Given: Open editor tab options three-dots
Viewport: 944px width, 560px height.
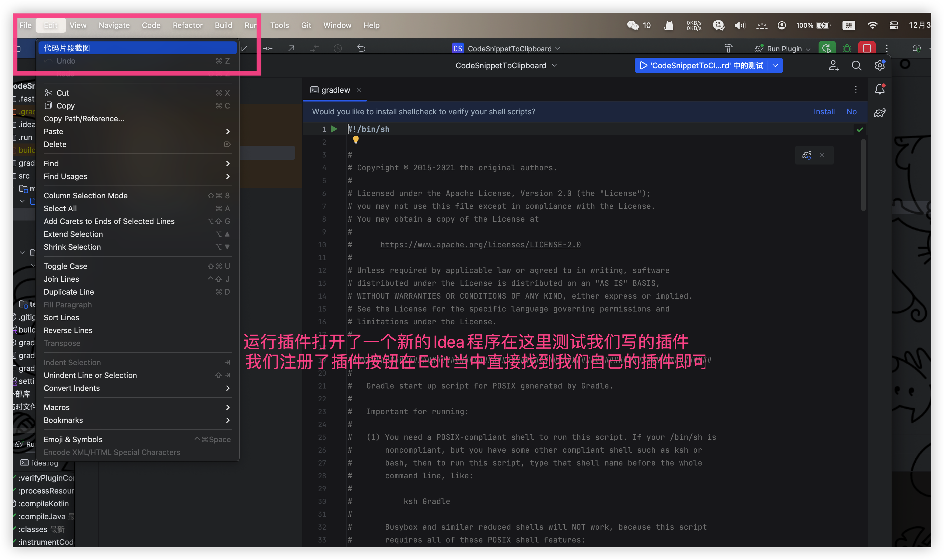Looking at the screenshot, I should click(856, 90).
